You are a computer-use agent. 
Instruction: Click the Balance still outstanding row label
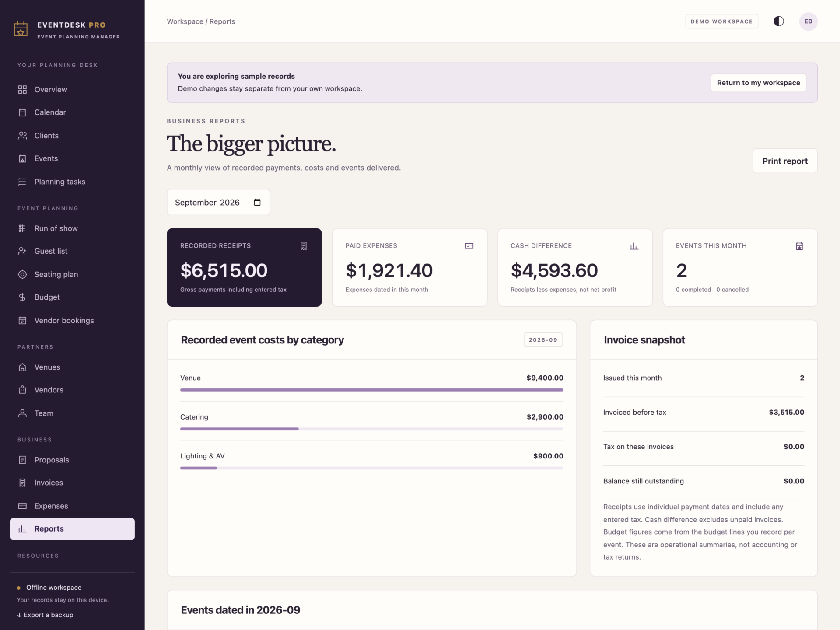(643, 481)
